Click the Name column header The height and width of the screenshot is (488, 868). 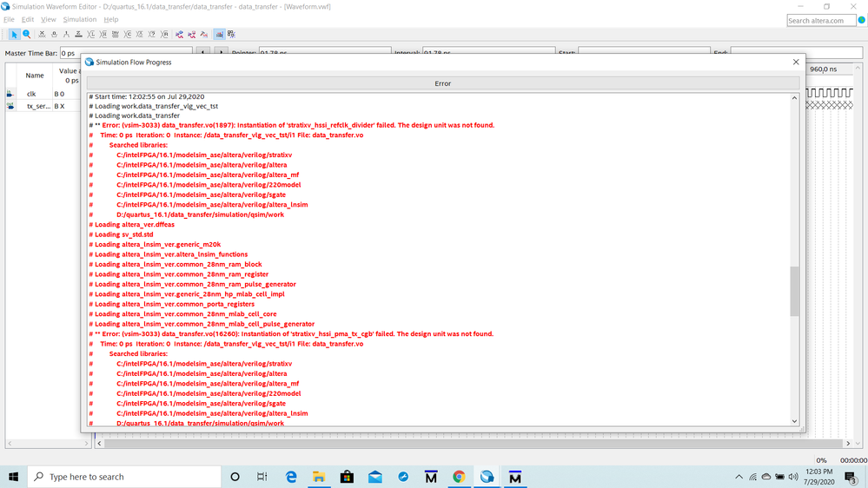pyautogui.click(x=35, y=76)
